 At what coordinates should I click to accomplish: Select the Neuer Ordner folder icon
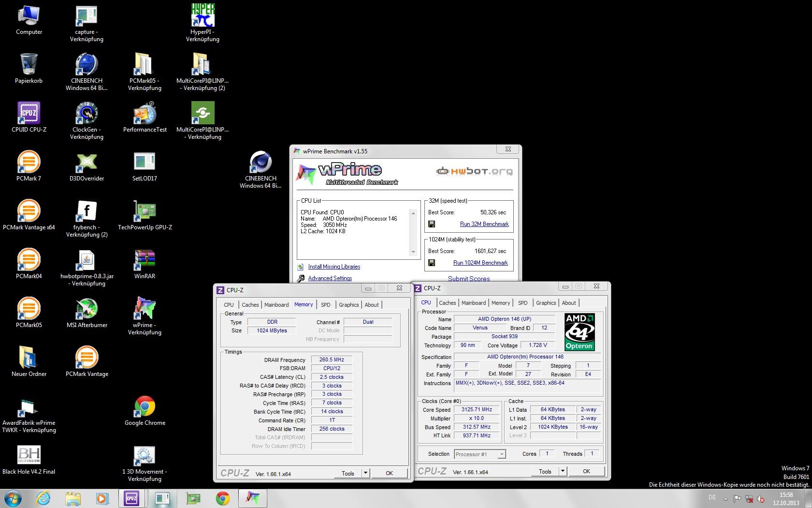(x=29, y=361)
